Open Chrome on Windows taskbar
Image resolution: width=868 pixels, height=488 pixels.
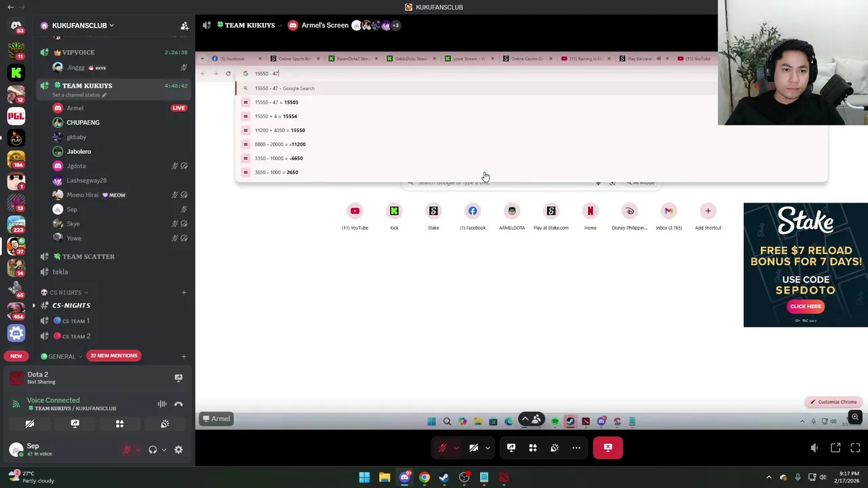point(425,477)
